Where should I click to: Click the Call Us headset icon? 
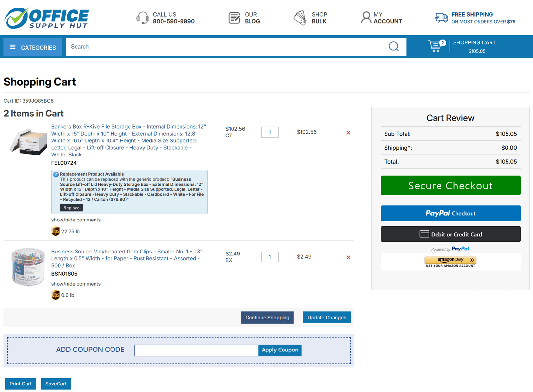click(143, 18)
